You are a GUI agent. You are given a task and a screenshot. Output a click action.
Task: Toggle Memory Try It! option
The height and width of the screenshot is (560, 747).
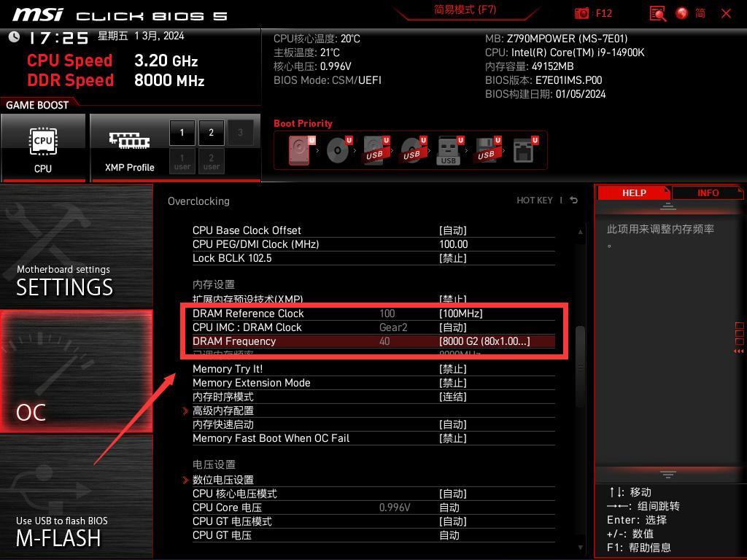(373, 369)
